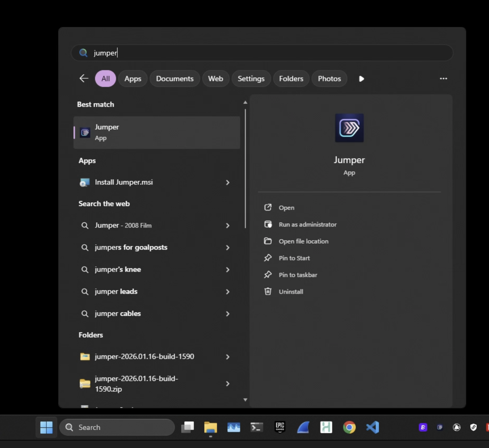Launch Visual Studio Code from the taskbar

pyautogui.click(x=372, y=427)
